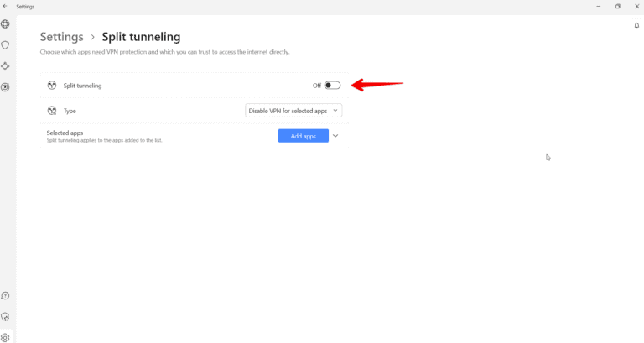Minimize the Settings window
This screenshot has height=343, width=644.
[597, 6]
